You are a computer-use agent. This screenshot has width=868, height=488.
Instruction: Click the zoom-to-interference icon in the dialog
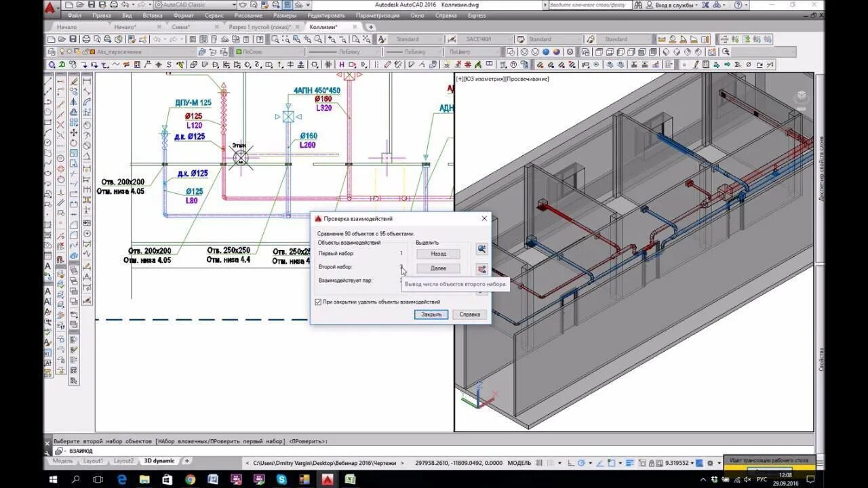[x=481, y=249]
